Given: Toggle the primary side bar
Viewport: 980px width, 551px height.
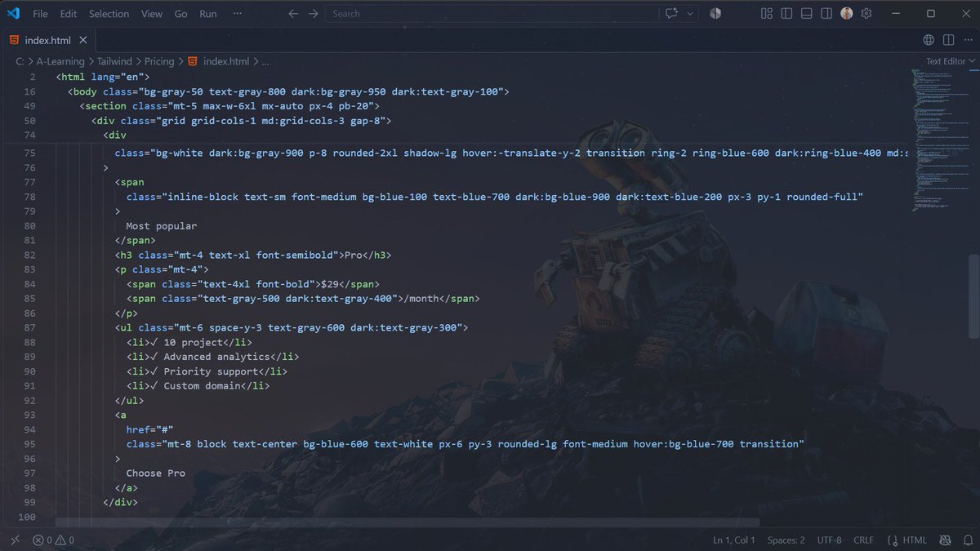Looking at the screenshot, I should [x=786, y=13].
